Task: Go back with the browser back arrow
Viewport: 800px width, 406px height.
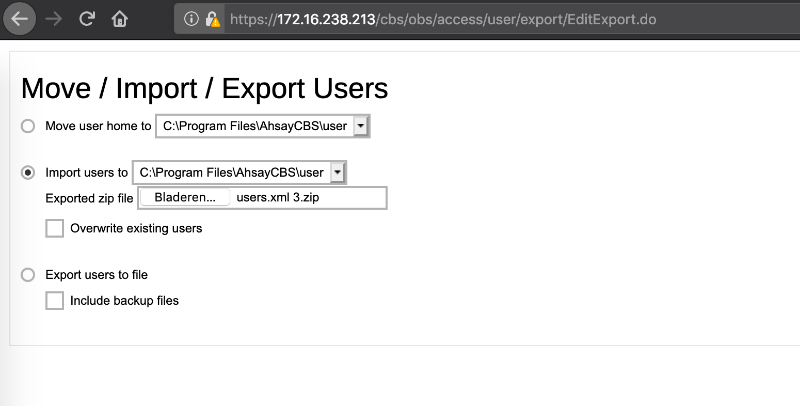Action: (x=19, y=19)
